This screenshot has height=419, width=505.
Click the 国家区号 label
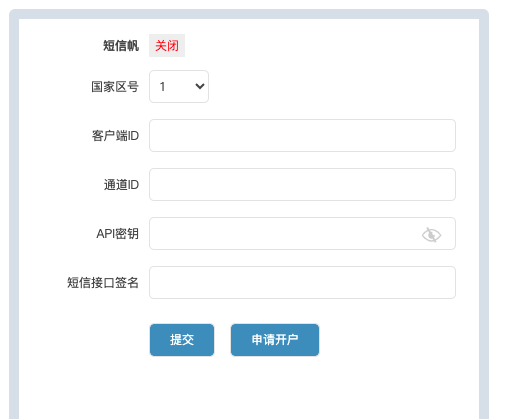click(x=115, y=87)
